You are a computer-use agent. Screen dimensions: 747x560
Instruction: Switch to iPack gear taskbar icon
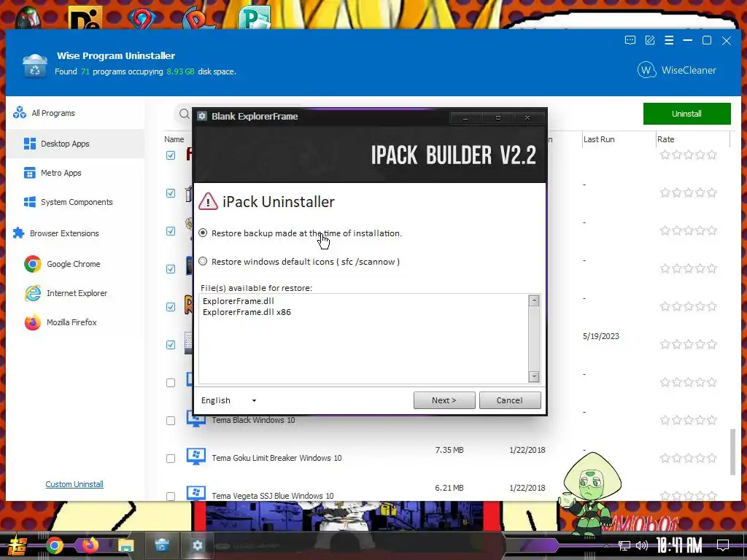(198, 545)
